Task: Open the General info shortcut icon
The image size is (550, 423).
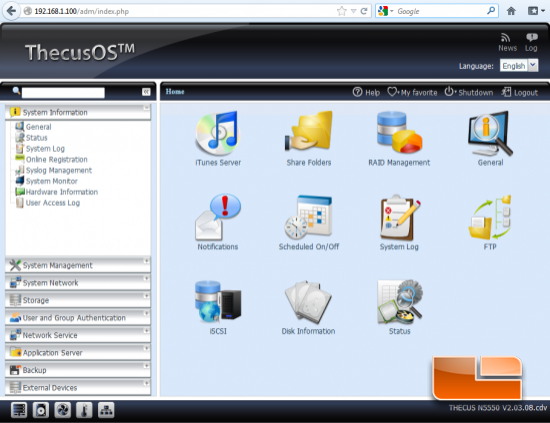Action: pyautogui.click(x=490, y=133)
